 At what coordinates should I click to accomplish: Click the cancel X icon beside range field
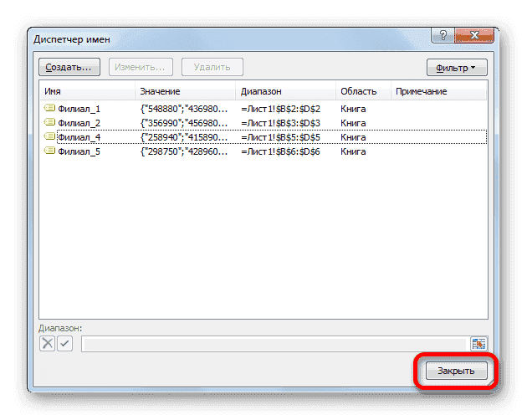(47, 344)
